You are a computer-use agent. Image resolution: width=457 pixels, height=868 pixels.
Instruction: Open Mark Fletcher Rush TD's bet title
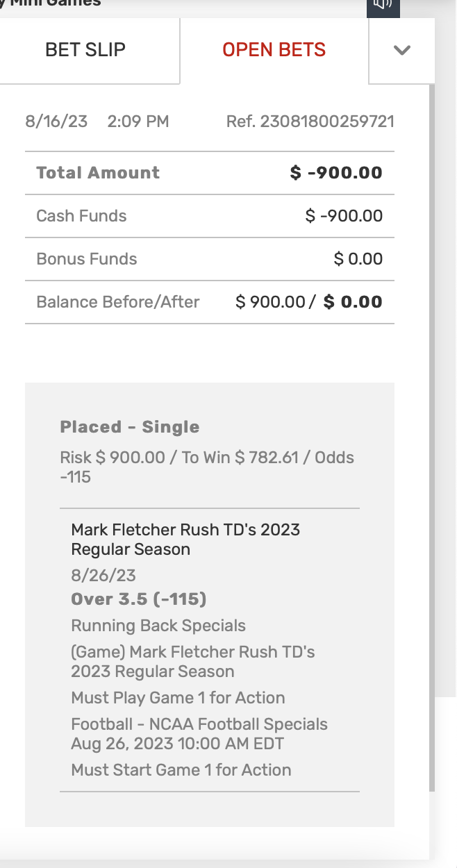(x=185, y=539)
